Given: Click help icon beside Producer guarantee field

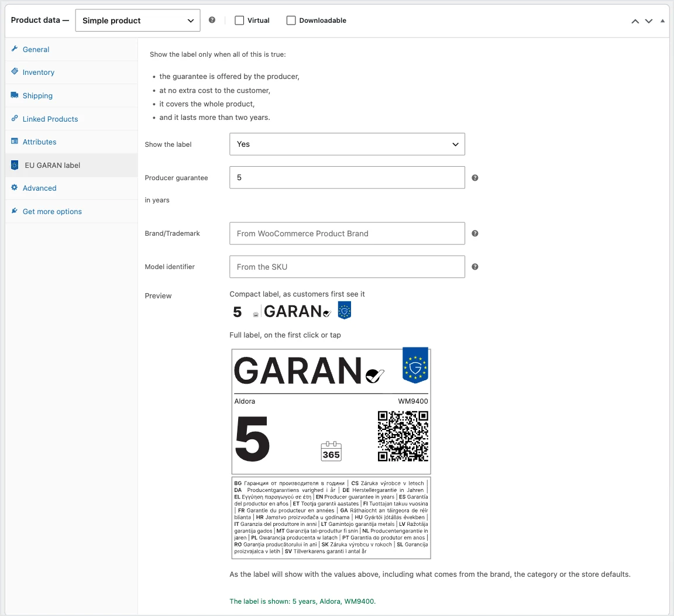Looking at the screenshot, I should (x=475, y=177).
